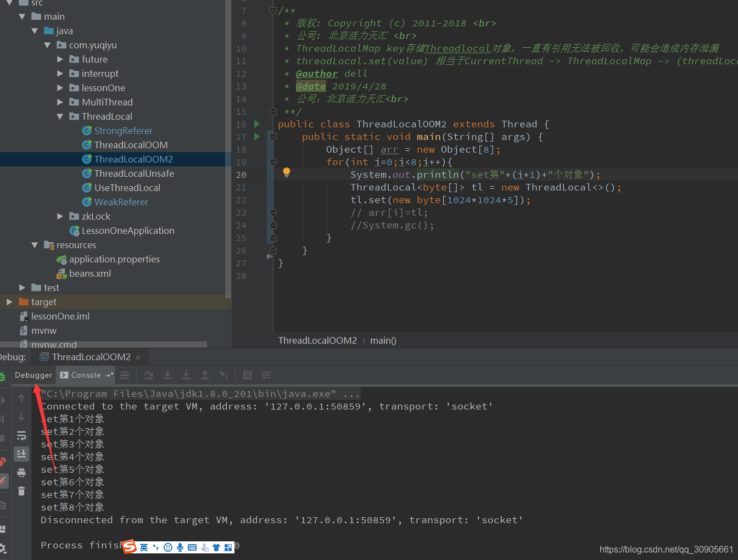Collapse the java source folder
Image resolution: width=738 pixels, height=560 pixels.
click(x=35, y=31)
